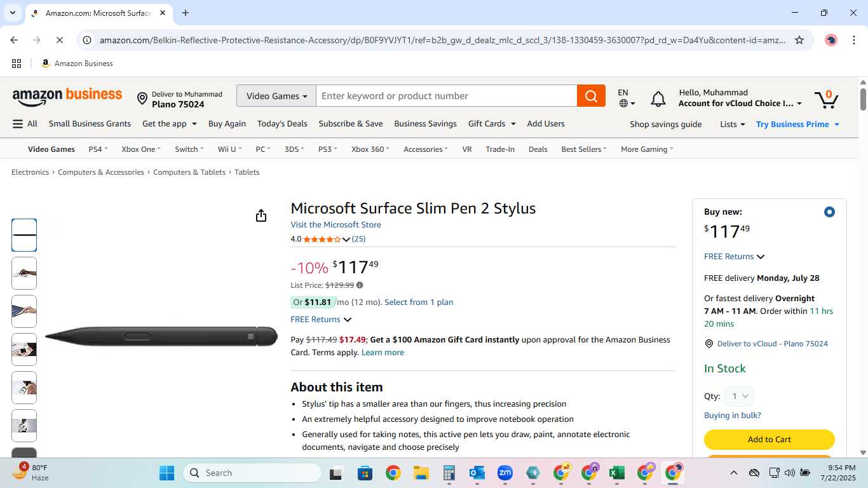The image size is (868, 488).
Task: Open Today's Deals nav item
Action: pos(282,124)
